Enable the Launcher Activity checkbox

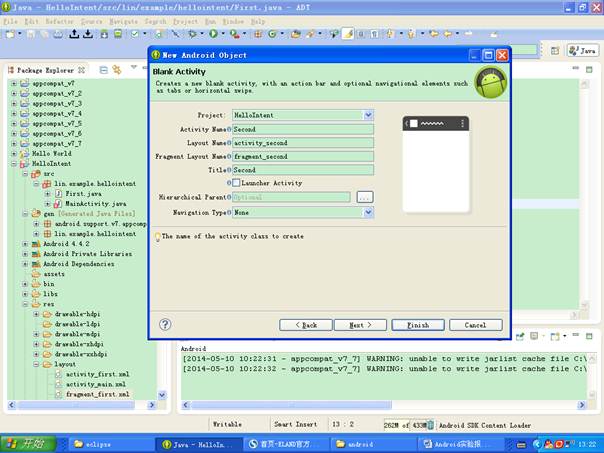[237, 183]
